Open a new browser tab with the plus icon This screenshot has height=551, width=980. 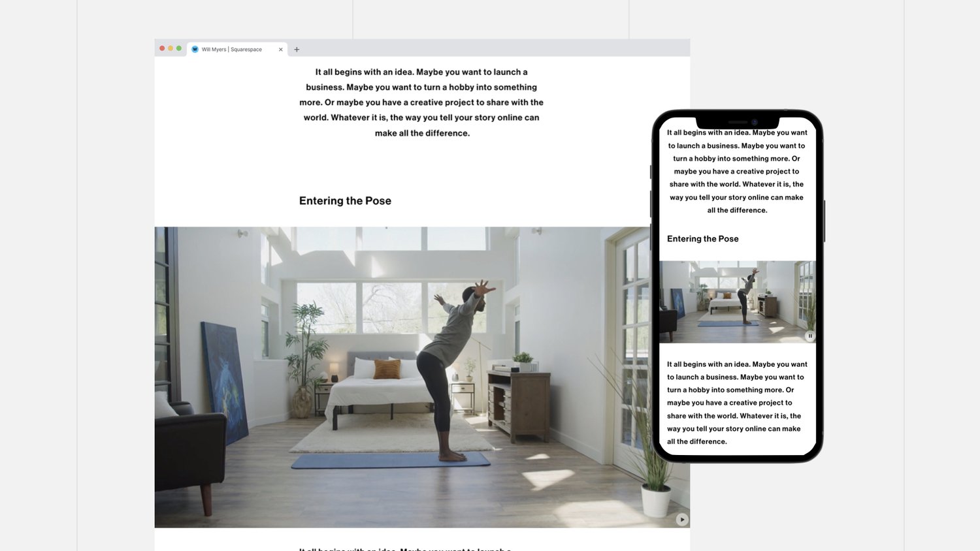(x=297, y=49)
